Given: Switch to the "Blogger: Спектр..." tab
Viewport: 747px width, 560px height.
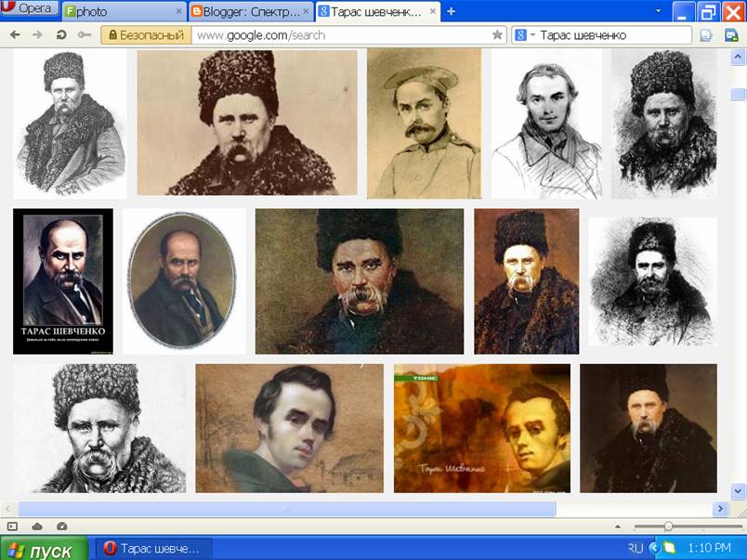Looking at the screenshot, I should coord(251,11).
